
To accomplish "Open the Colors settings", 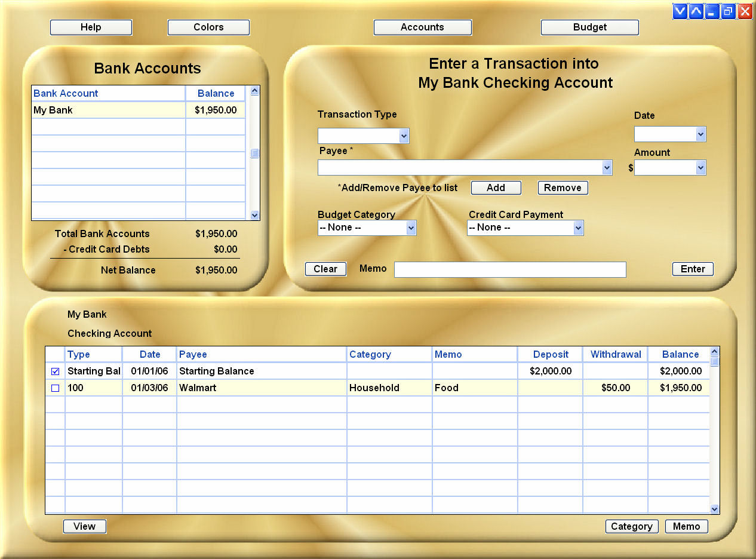I will coord(208,27).
